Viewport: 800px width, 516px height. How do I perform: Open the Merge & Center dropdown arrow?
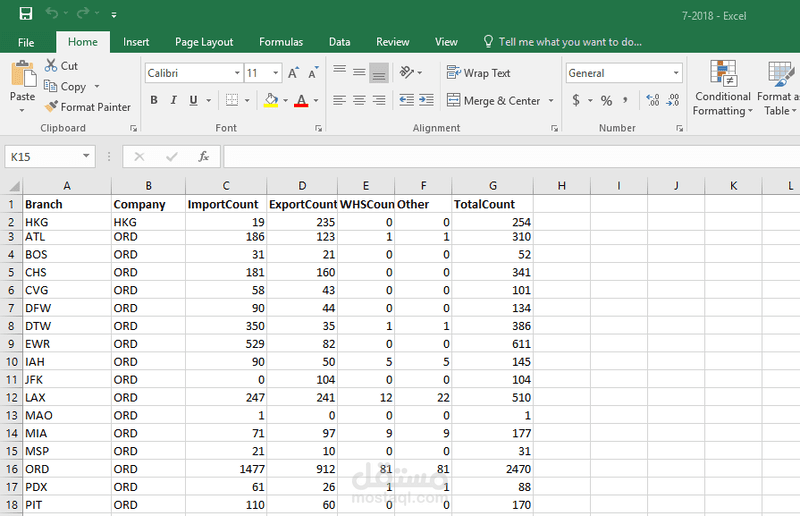click(x=551, y=101)
